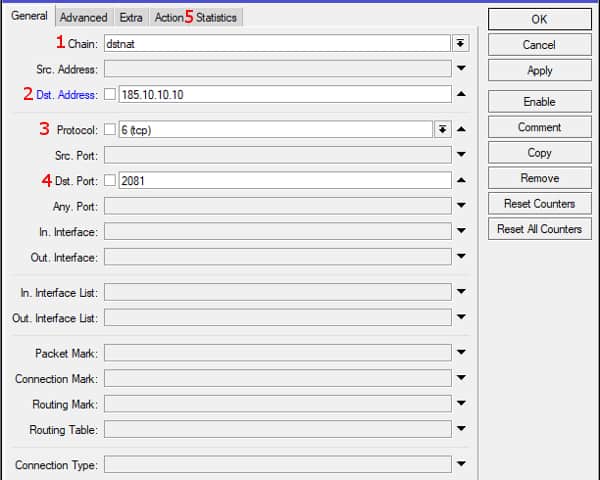
Task: Expand the Out. Interface List field
Action: tap(461, 317)
